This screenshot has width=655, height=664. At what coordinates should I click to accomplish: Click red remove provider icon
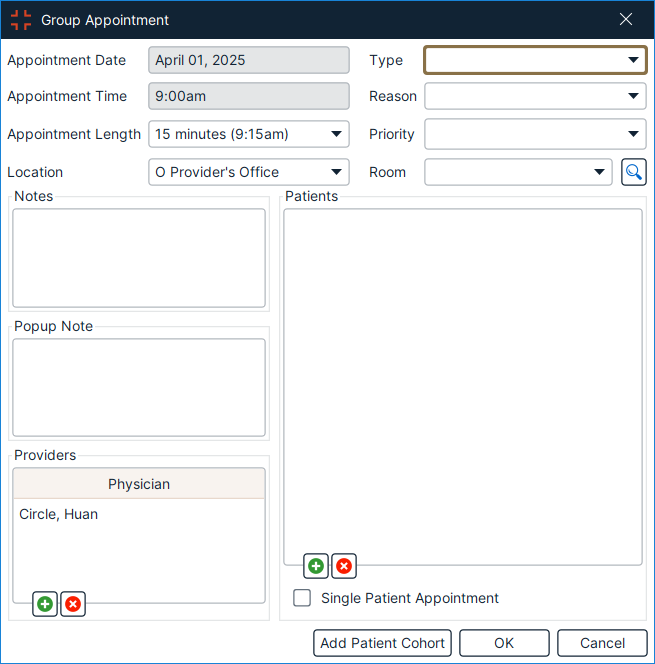coord(73,604)
